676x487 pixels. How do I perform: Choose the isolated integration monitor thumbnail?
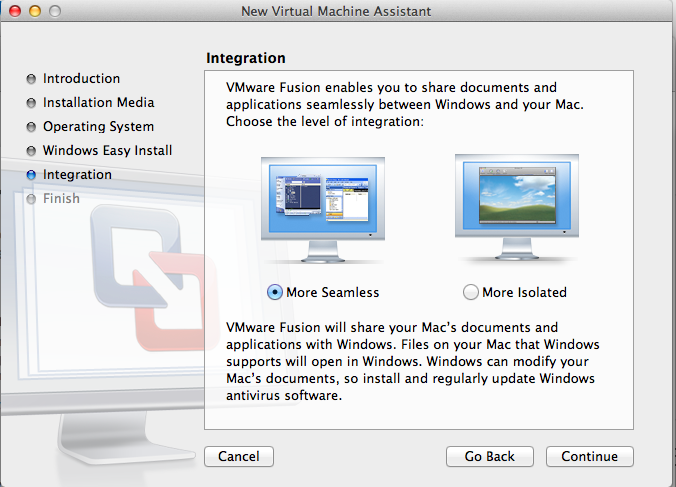click(x=516, y=207)
